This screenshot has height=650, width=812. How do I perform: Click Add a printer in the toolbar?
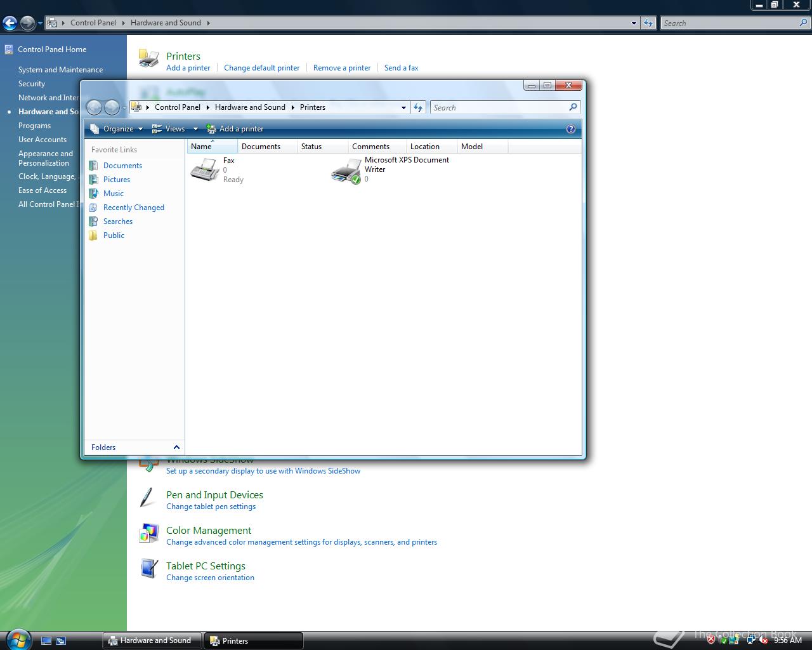235,129
